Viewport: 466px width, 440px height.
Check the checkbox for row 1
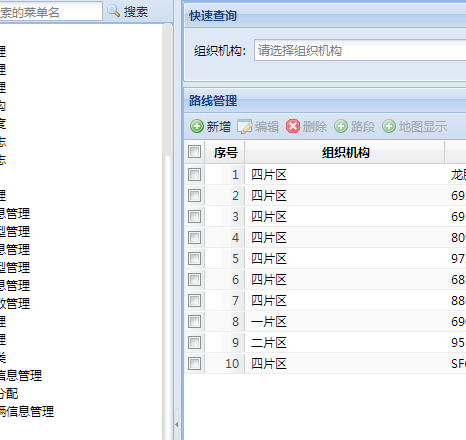(194, 174)
